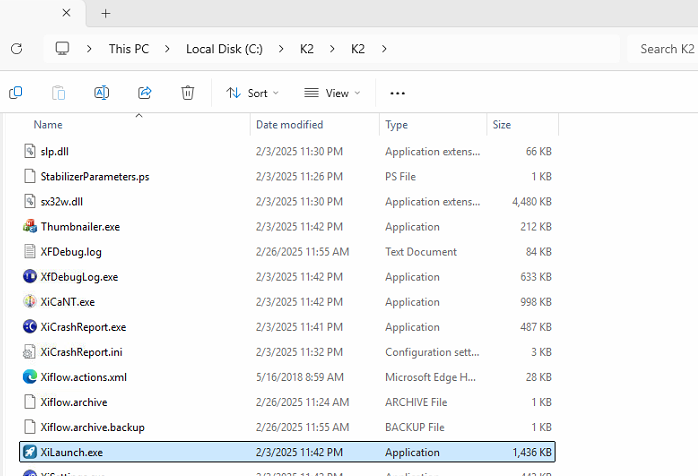Open the Sort dropdown
Image resolution: width=698 pixels, height=476 pixels.
[252, 93]
